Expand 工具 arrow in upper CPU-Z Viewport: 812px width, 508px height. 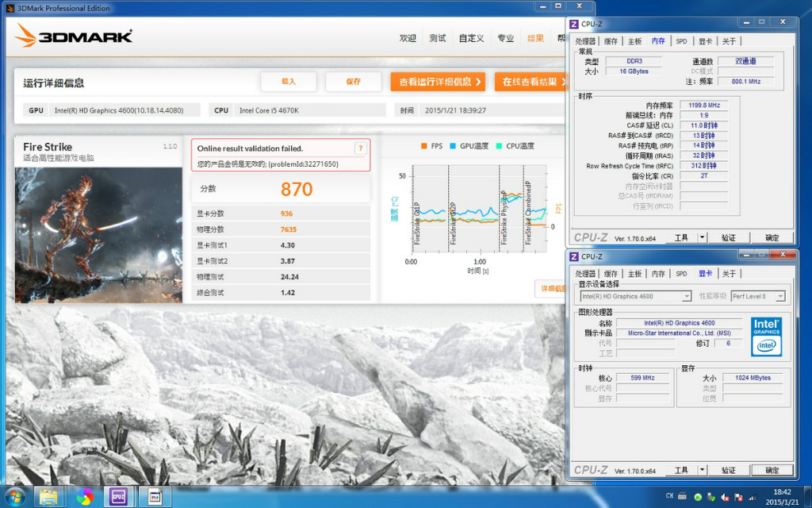point(703,237)
